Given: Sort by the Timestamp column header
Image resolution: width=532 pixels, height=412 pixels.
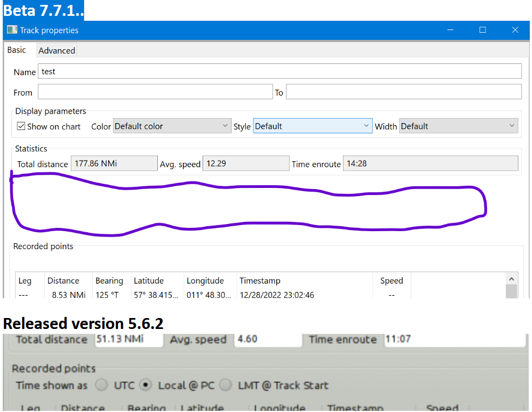Looking at the screenshot, I should coord(259,280).
